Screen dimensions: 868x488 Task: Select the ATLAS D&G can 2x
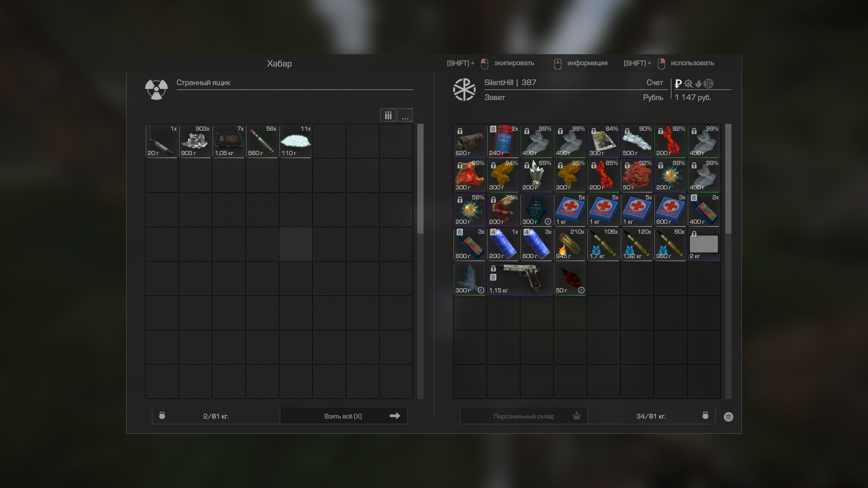(503, 141)
